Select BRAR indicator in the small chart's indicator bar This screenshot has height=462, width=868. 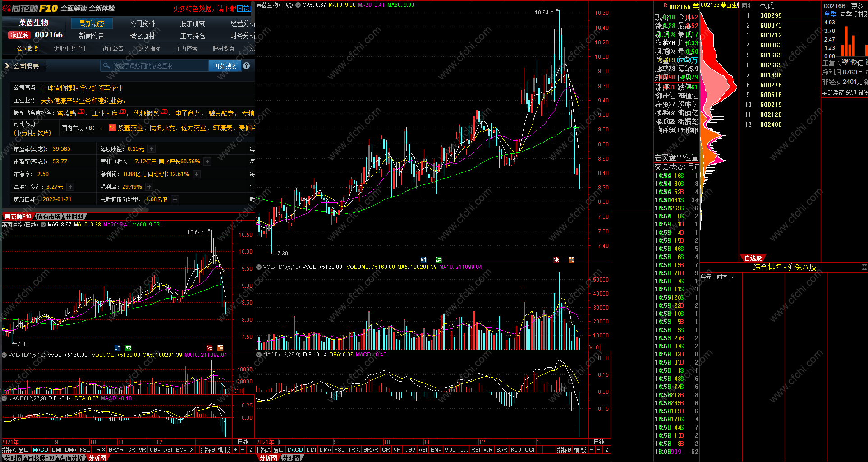pos(116,450)
